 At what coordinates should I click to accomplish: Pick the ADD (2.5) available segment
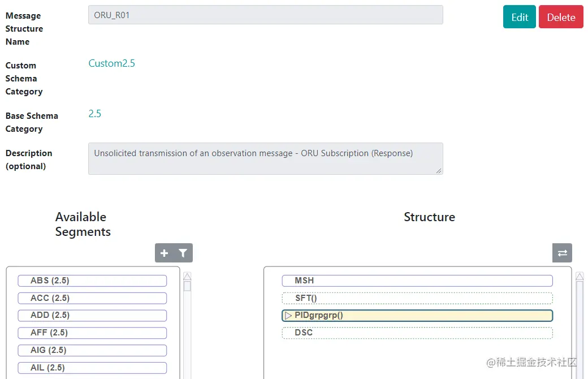[92, 315]
